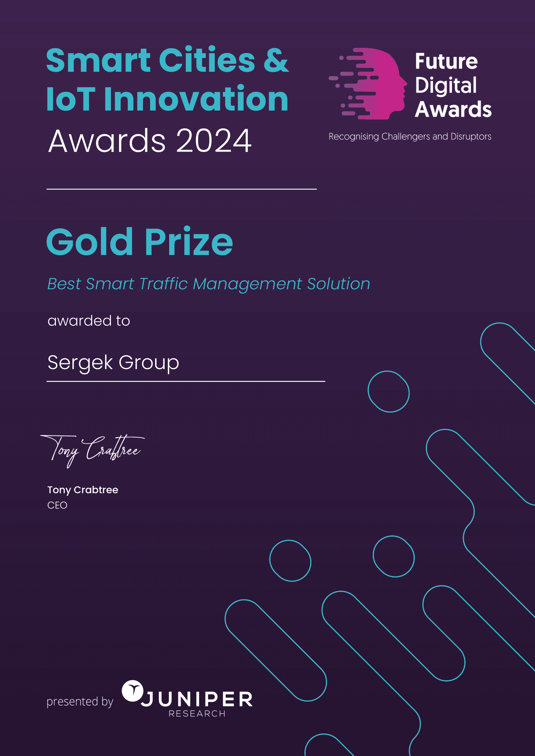Click the printed name 'Tony Crabtree'
The width and height of the screenshot is (535, 756).
[x=83, y=490]
